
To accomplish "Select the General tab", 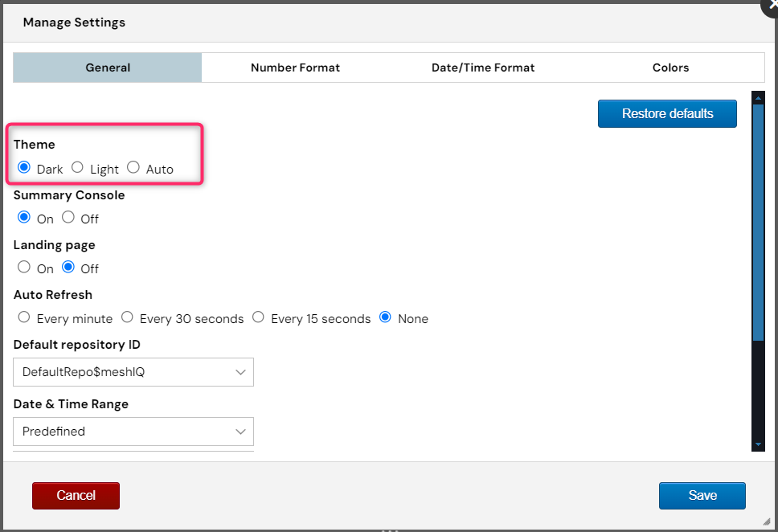I will coord(108,68).
